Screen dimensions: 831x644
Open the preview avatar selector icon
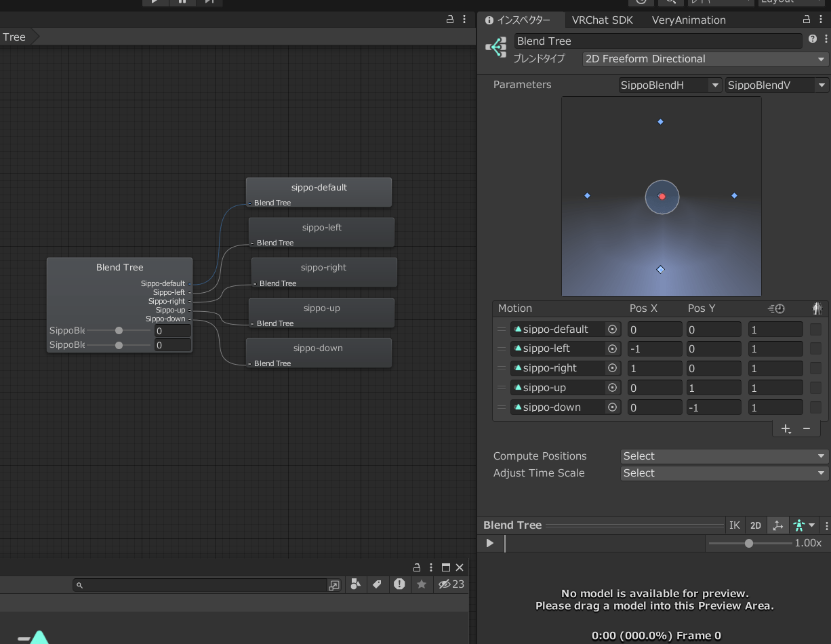(x=803, y=525)
